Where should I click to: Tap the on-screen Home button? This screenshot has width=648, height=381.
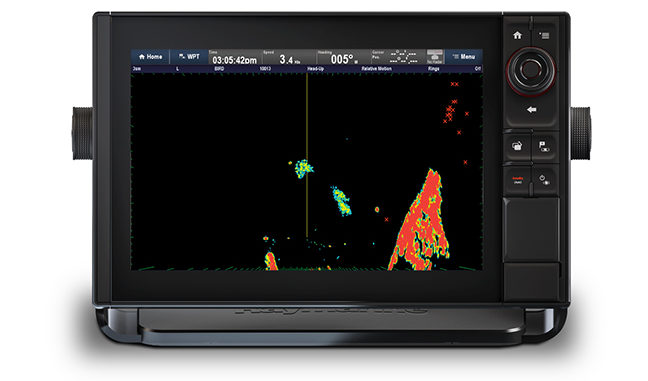coord(150,57)
